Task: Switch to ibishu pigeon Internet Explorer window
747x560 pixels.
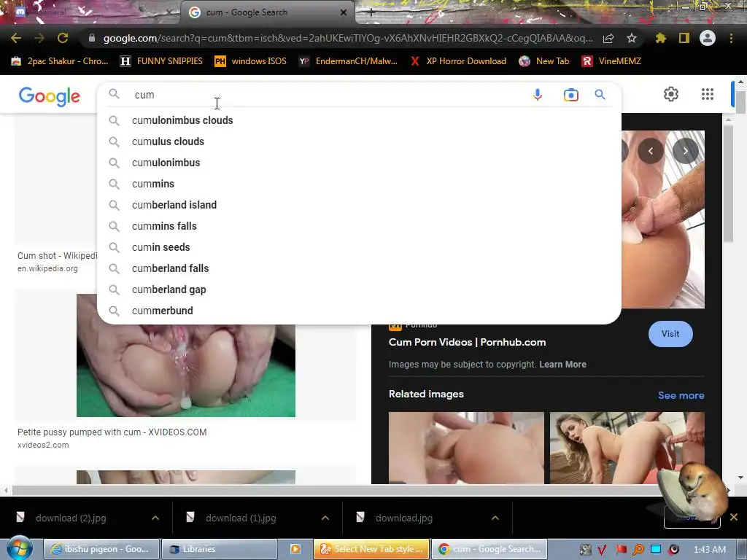Action: (x=100, y=549)
